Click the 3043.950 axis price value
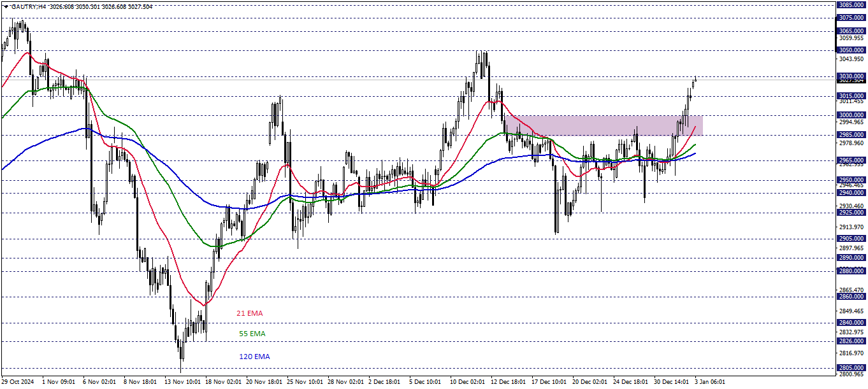The height and width of the screenshot is (389, 868). click(x=852, y=59)
